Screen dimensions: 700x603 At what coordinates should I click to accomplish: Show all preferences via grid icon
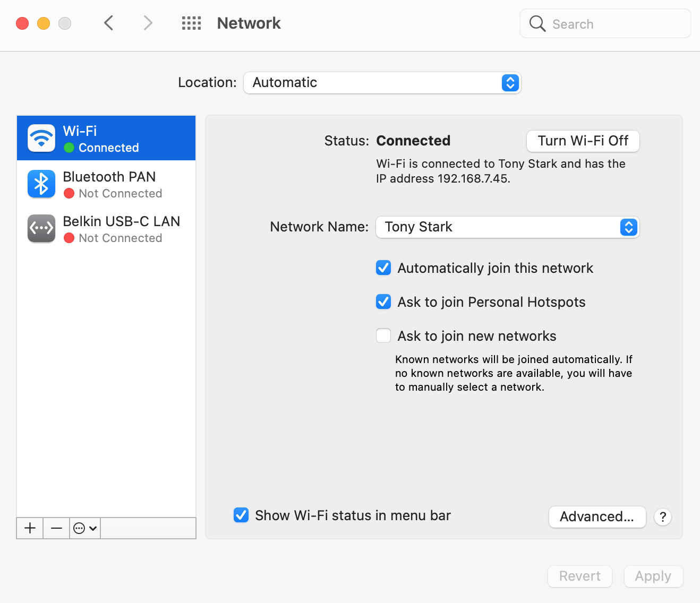(x=191, y=23)
